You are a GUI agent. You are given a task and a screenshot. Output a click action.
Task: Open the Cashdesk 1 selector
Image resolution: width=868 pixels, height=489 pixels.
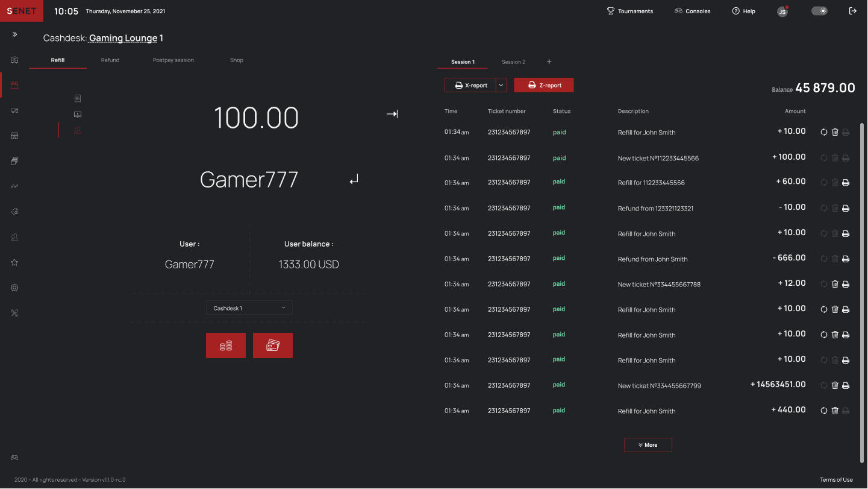pyautogui.click(x=249, y=308)
